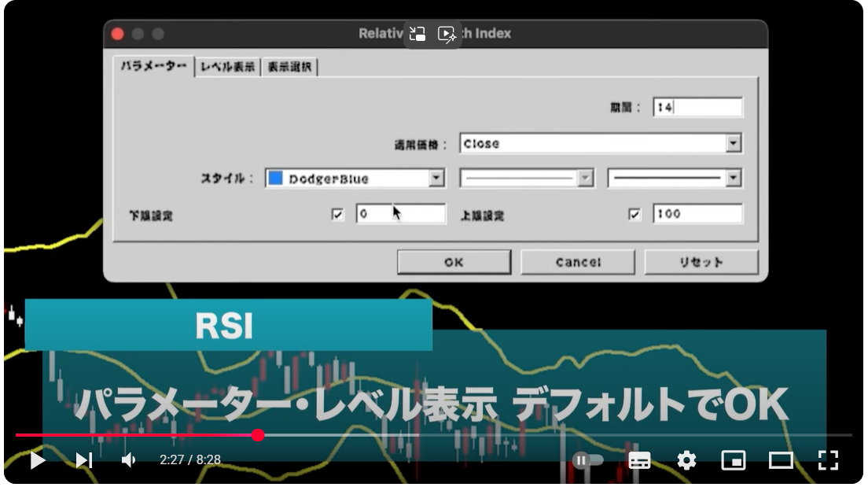Confirm with the OK button
Viewport: 868px width, 487px height.
pos(454,262)
